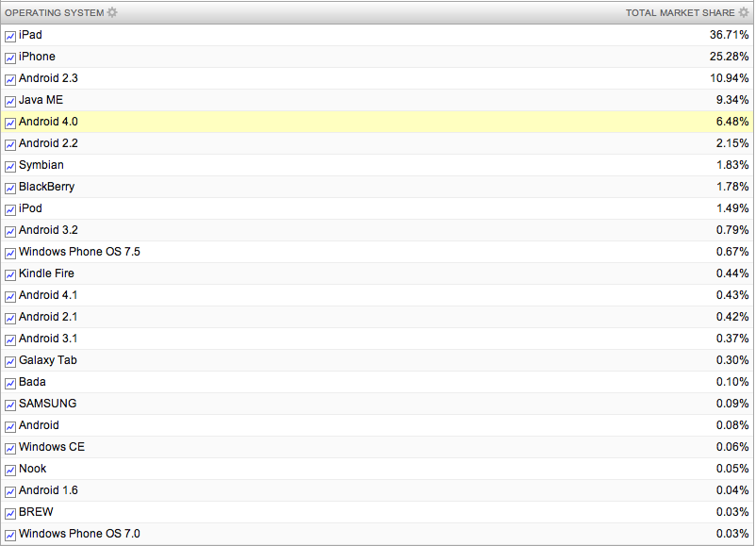
Task: Click the 1.83% market share value
Action: [x=732, y=165]
